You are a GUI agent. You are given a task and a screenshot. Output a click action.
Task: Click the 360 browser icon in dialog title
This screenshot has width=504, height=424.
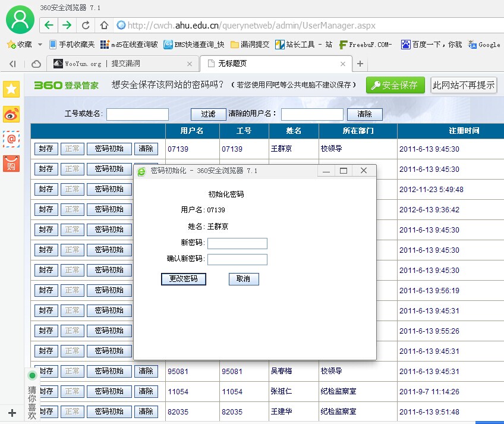point(141,171)
